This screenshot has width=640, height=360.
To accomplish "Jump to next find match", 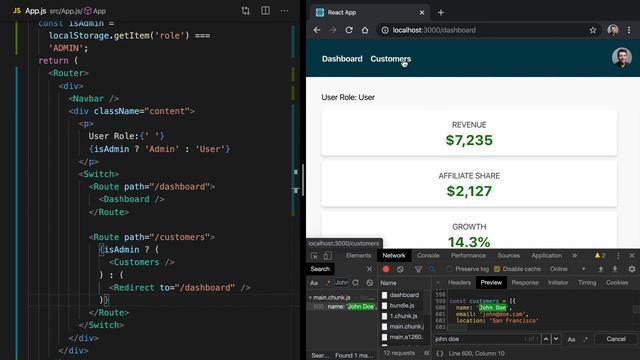I will (556, 339).
